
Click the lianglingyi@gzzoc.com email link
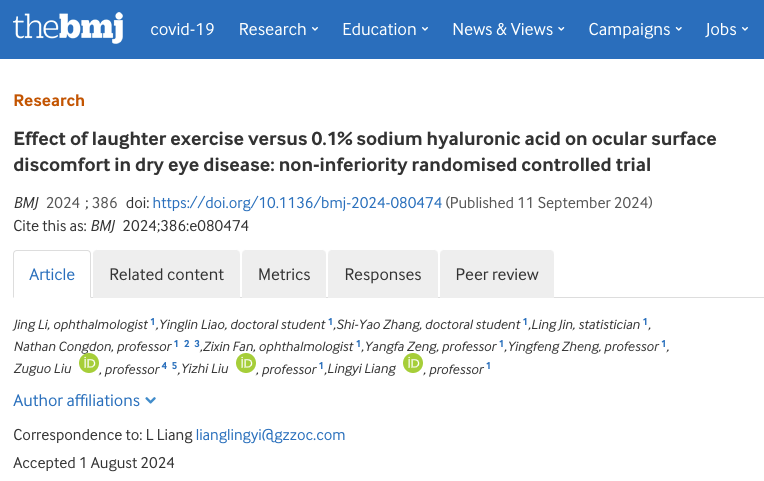(270, 435)
